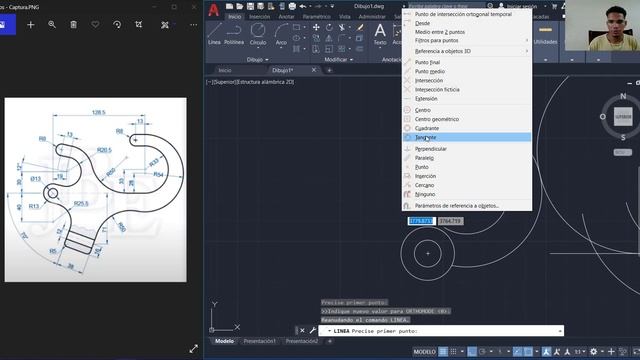Click the Move (Desplazar) tool in Modificar
This screenshot has width=640, height=360.
point(316,27)
